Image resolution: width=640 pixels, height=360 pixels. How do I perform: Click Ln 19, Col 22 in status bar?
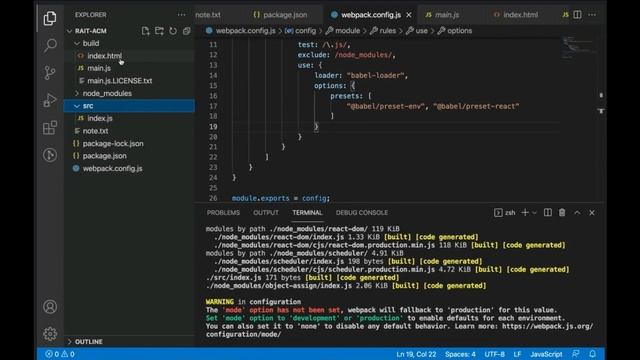pyautogui.click(x=416, y=354)
